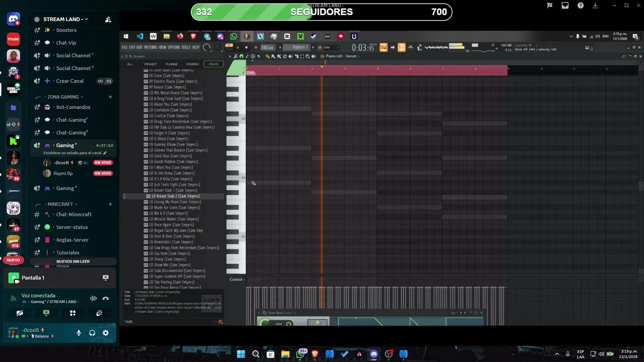Switch browser to the PLUGINS tab
644x362 pixels.
tap(172, 64)
